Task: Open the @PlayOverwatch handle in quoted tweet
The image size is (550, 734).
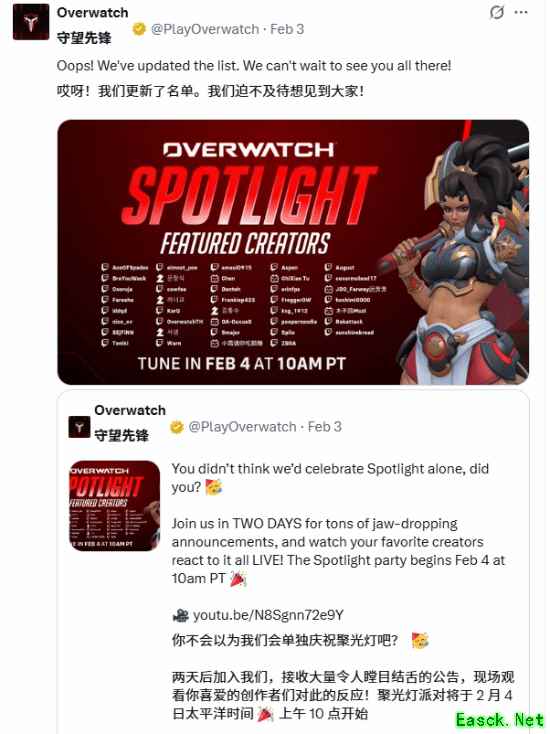Action: (x=242, y=427)
